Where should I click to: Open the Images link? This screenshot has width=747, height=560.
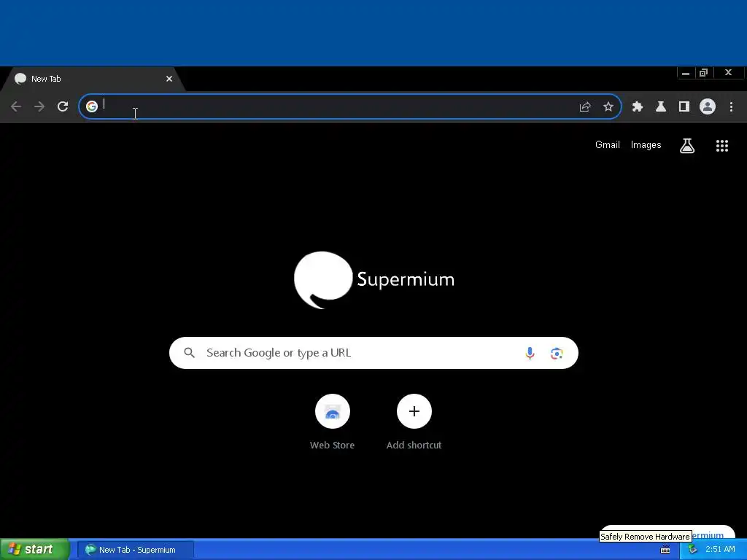pyautogui.click(x=646, y=145)
